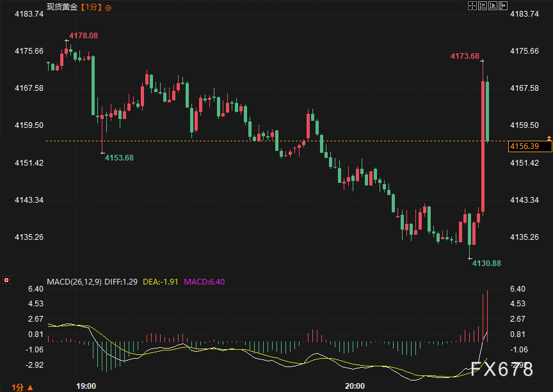Click the current price tag 4156.39
553x392 pixels.
[x=530, y=146]
